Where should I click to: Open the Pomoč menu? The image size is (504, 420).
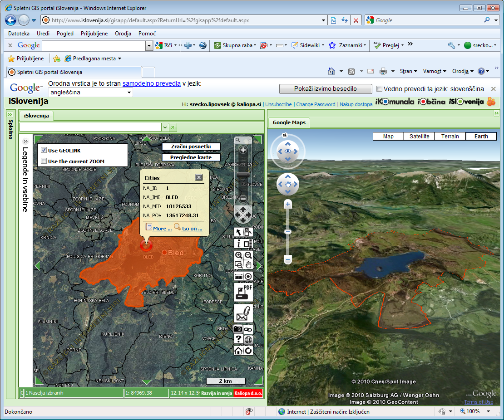(x=147, y=34)
